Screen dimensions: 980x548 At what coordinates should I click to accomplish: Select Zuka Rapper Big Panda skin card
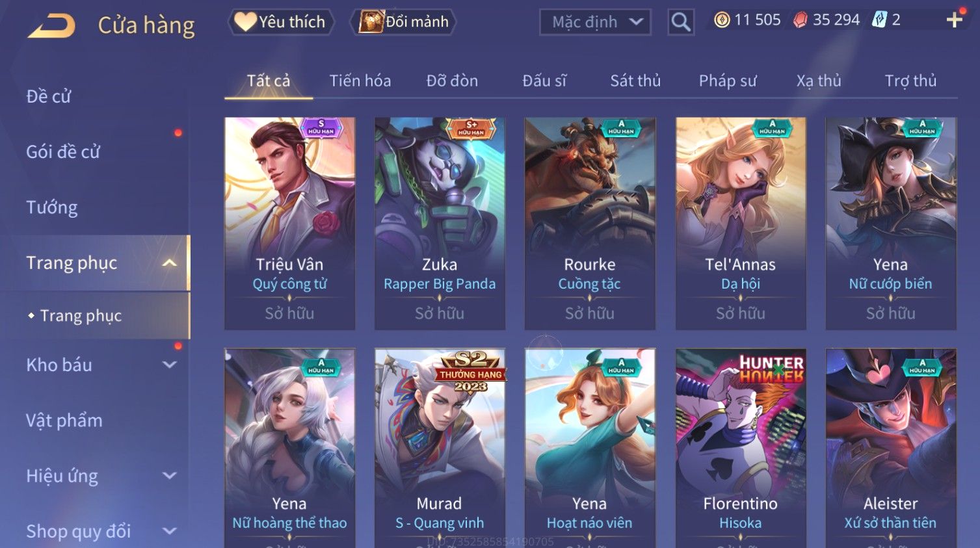440,223
